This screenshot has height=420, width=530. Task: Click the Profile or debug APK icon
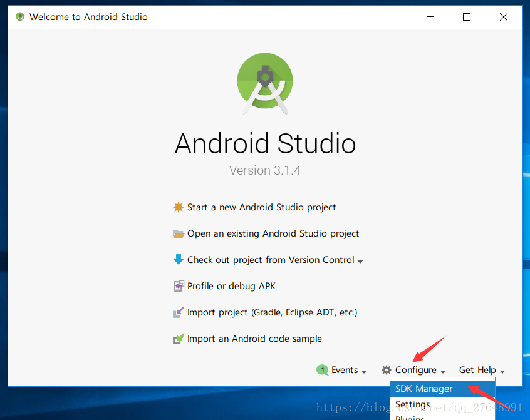[179, 286]
